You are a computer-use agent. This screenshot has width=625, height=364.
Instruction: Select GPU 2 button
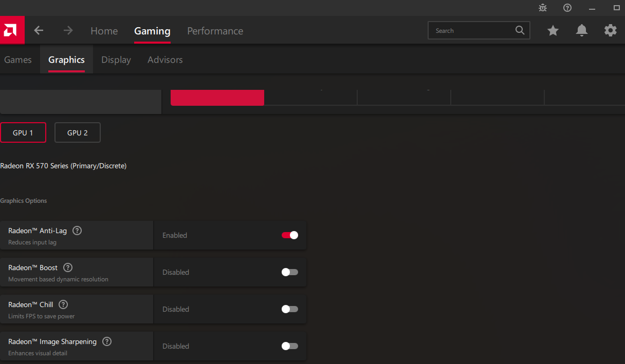[78, 132]
